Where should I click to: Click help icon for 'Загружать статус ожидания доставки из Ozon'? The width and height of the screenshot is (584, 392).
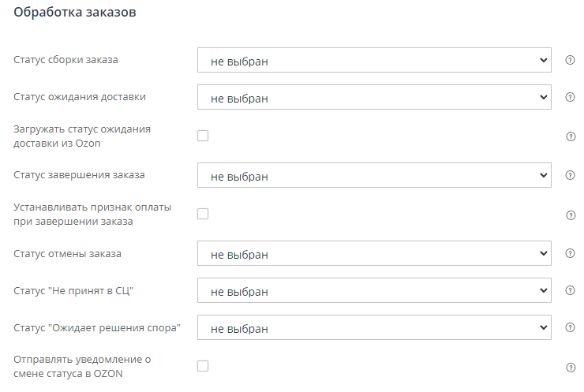[x=571, y=136]
